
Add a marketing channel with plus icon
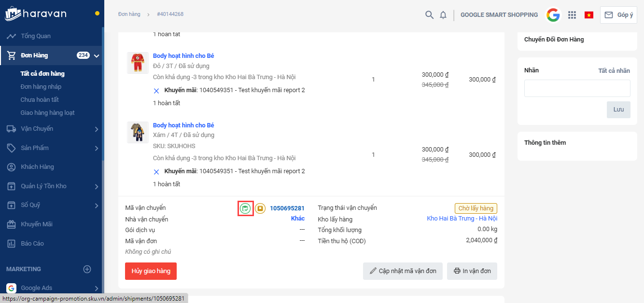pyautogui.click(x=87, y=269)
